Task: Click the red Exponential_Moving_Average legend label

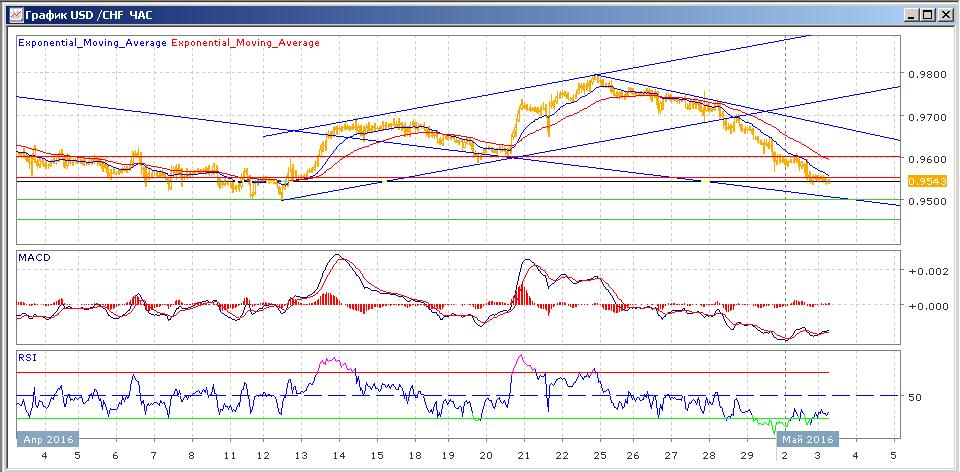Action: pos(246,43)
